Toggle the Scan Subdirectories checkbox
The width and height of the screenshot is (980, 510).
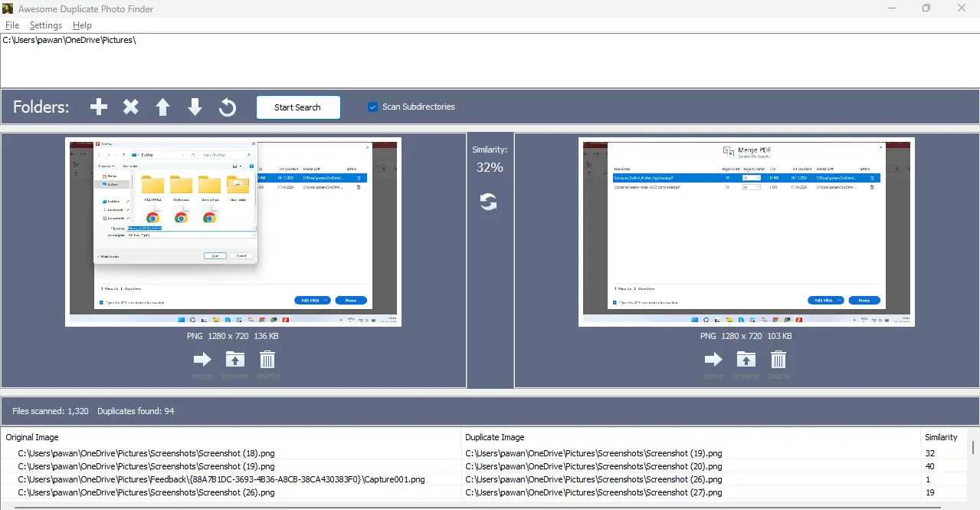pyautogui.click(x=373, y=107)
